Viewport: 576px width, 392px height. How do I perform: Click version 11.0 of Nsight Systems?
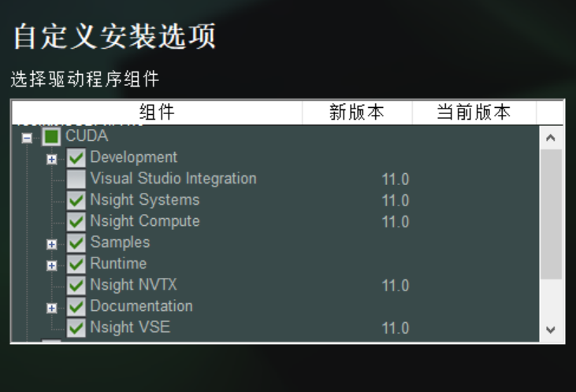[x=396, y=201]
